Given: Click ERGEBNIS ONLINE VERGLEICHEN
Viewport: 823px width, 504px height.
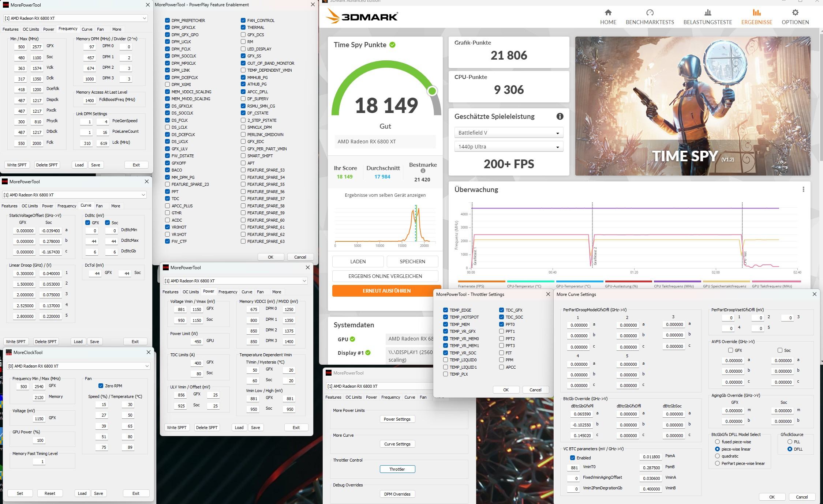Looking at the screenshot, I should [385, 276].
